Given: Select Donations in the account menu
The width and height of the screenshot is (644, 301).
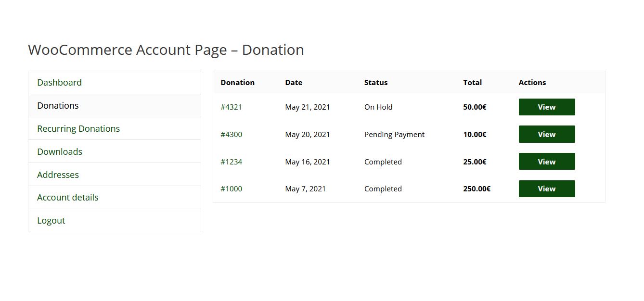Looking at the screenshot, I should pyautogui.click(x=58, y=106).
